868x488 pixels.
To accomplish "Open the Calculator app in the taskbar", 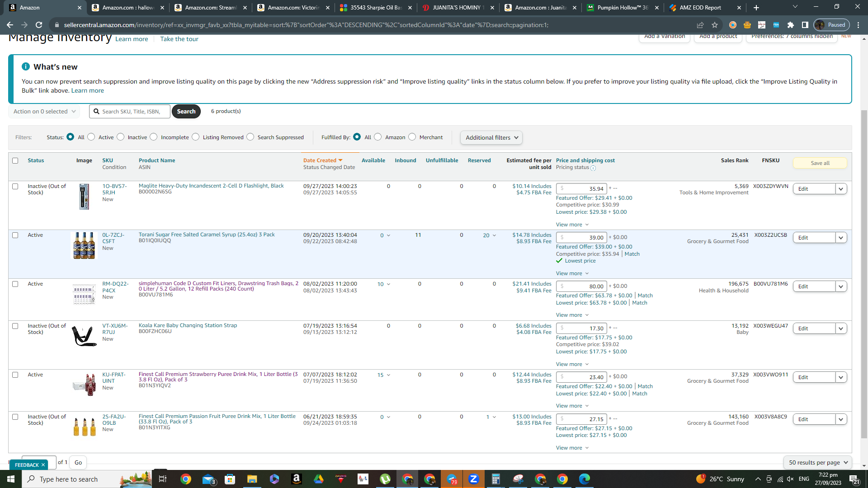I will [x=496, y=479].
